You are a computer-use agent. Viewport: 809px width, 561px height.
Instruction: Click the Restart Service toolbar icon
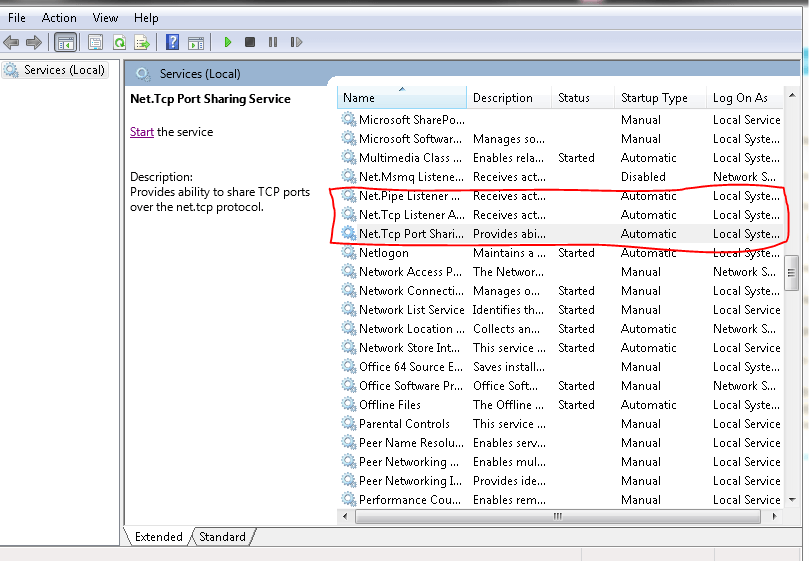[296, 42]
